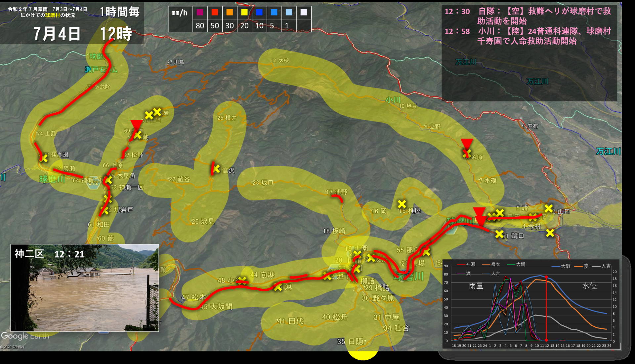Click the yellow X marker below 4 今村

point(550,233)
